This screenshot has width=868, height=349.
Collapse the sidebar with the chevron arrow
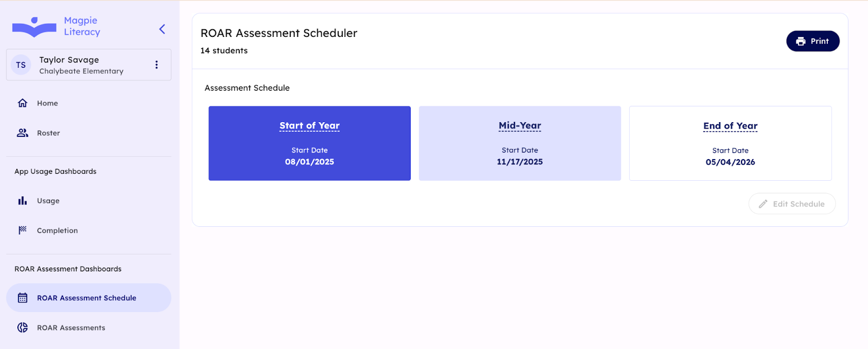tap(162, 29)
